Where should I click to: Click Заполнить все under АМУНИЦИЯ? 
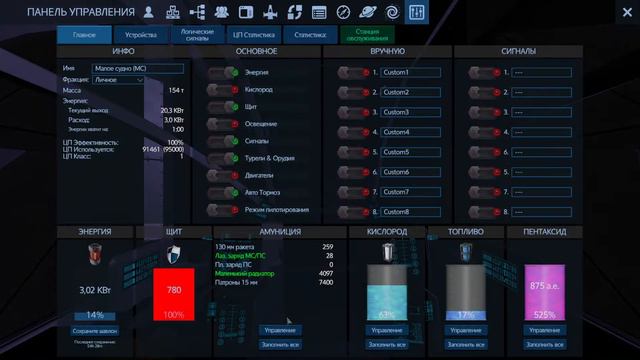coord(280,345)
